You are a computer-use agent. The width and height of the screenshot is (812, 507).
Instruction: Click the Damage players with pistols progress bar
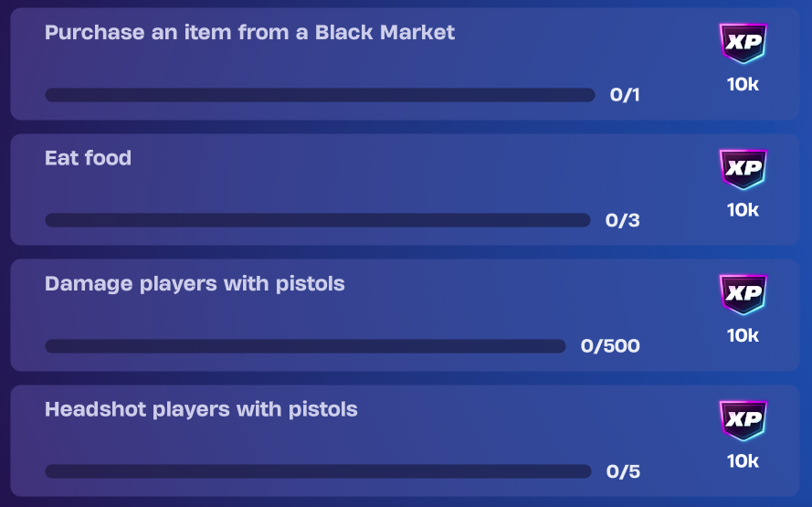click(305, 346)
